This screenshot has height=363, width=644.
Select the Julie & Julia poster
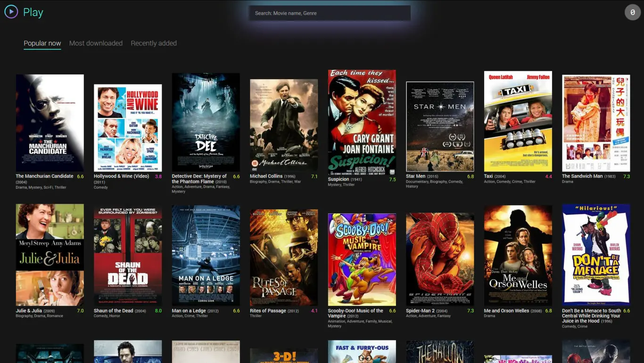pyautogui.click(x=50, y=255)
